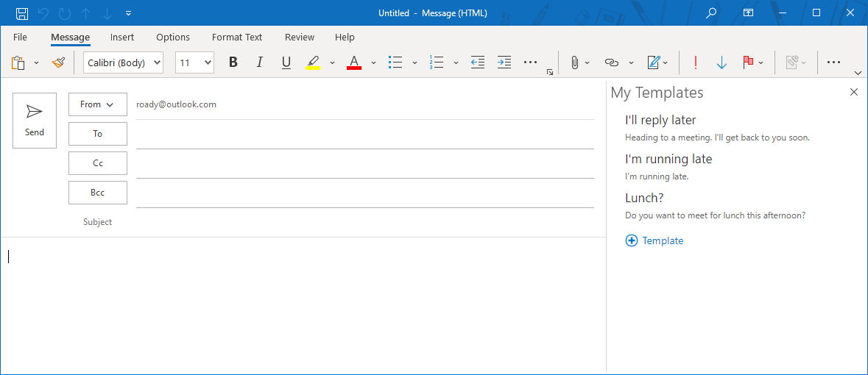
Task: Expand the Link dropdown arrow
Action: 630,63
